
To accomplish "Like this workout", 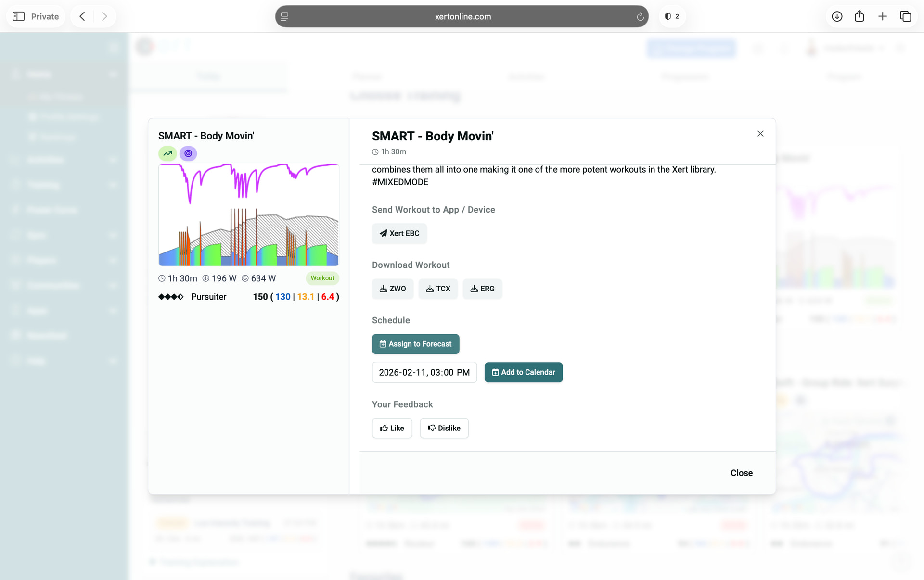I will tap(392, 428).
